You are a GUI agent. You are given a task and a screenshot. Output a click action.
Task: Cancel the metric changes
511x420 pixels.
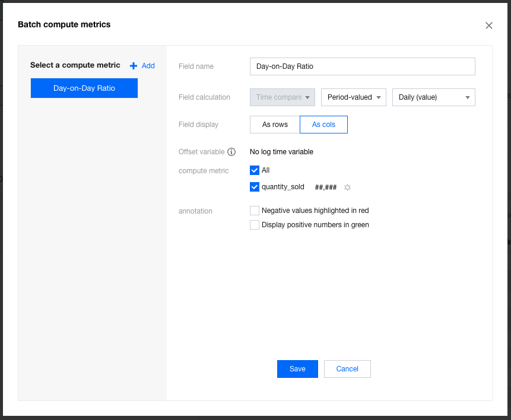[x=347, y=369]
